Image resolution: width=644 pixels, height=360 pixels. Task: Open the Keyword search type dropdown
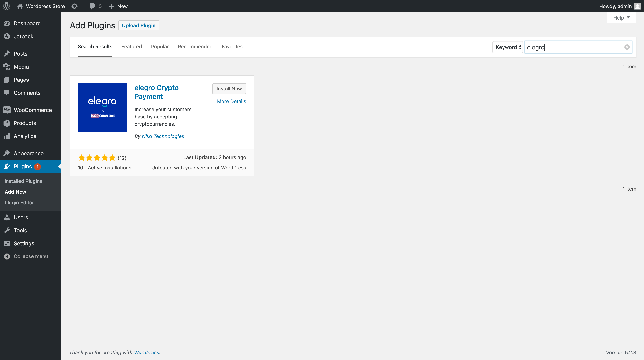[x=508, y=47]
